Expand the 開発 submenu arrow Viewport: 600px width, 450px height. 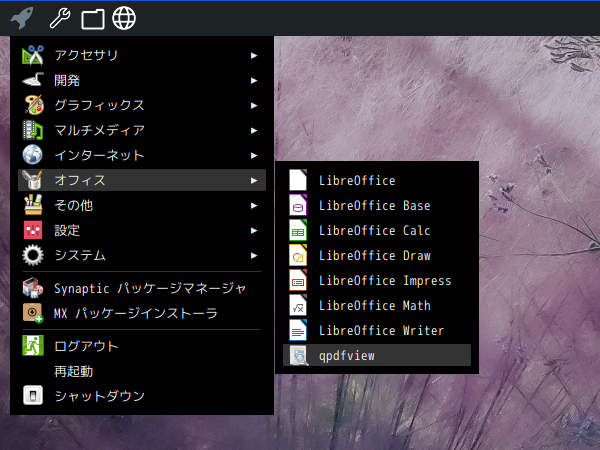point(254,80)
